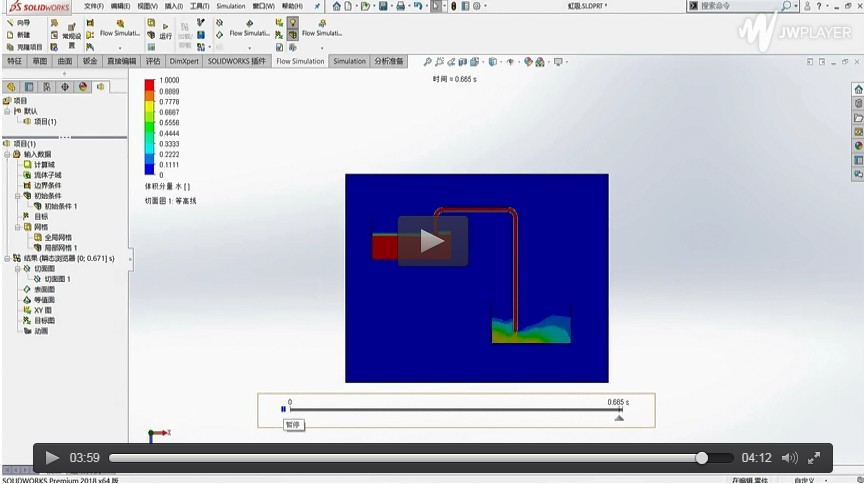Collapse the 网格 mesh tree node
This screenshot has width=864, height=484.
pyautogui.click(x=17, y=227)
